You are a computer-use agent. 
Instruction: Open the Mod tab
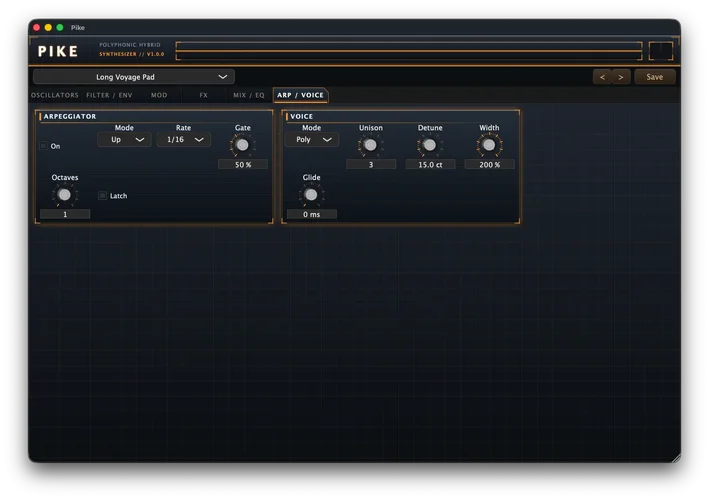pyautogui.click(x=159, y=95)
